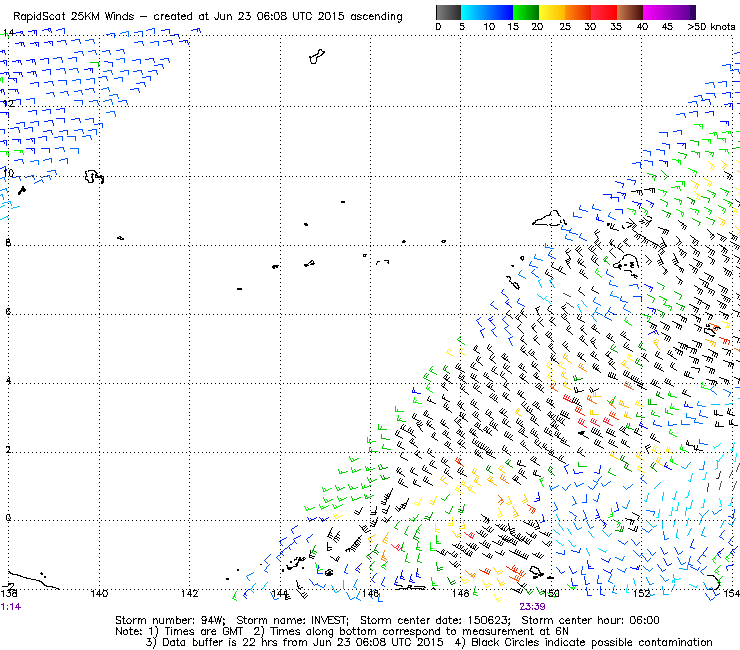Viewport: 740px width, 650px height.
Task: Click the purple "23:39" swath time label
Action: (532, 607)
